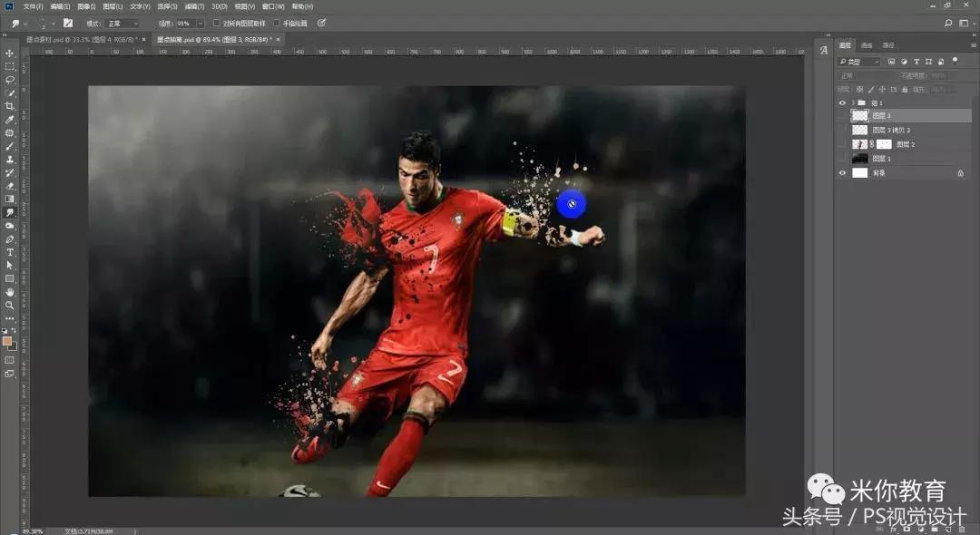Select the Pen tool
The image size is (980, 535).
tap(9, 239)
